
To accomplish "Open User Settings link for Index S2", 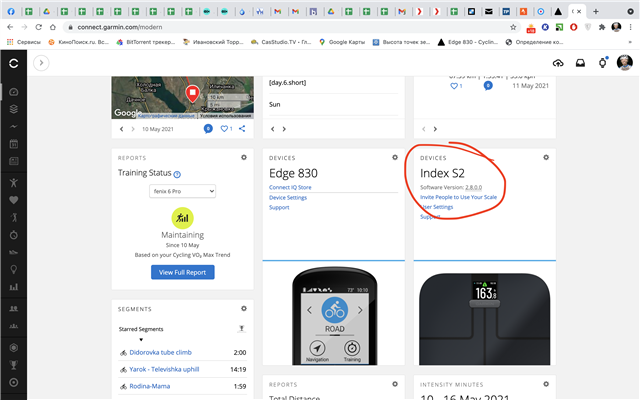I will [437, 207].
